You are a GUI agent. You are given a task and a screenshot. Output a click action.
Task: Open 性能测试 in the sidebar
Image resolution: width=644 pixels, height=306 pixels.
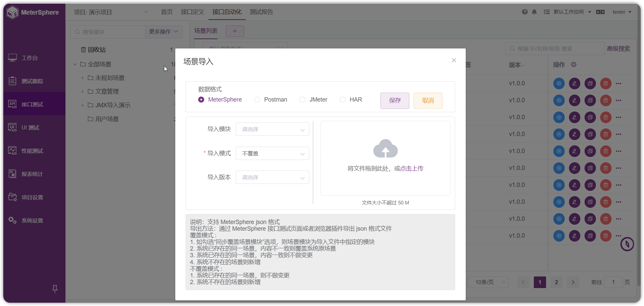coord(34,151)
